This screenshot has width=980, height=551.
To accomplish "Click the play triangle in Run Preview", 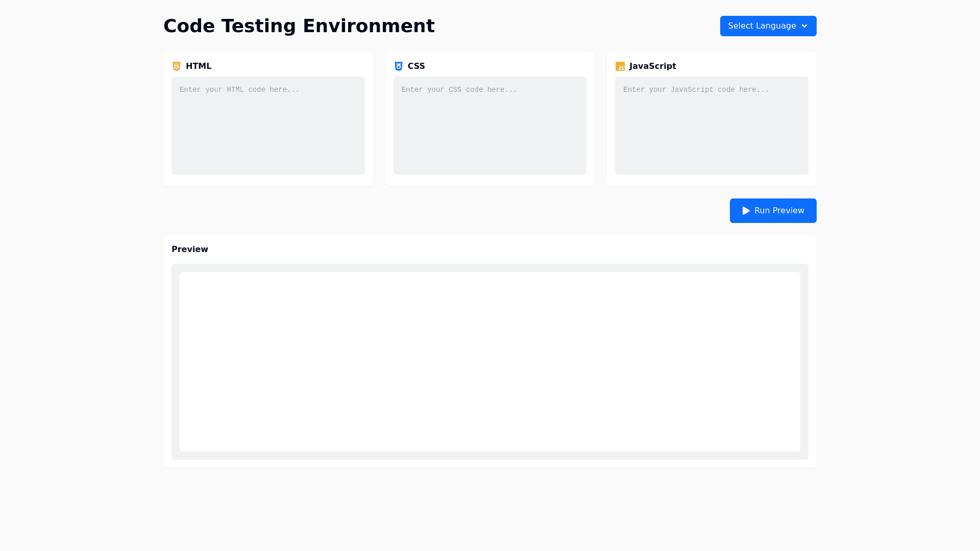I will pos(746,211).
